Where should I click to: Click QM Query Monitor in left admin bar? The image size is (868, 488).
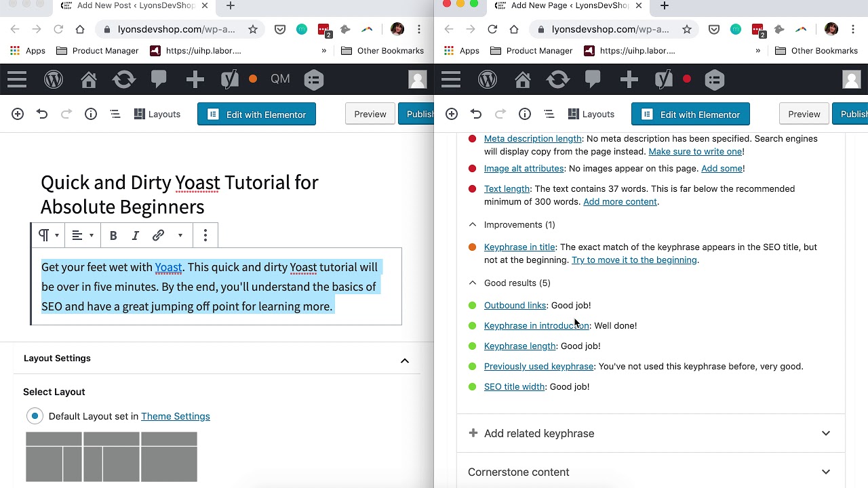[280, 79]
